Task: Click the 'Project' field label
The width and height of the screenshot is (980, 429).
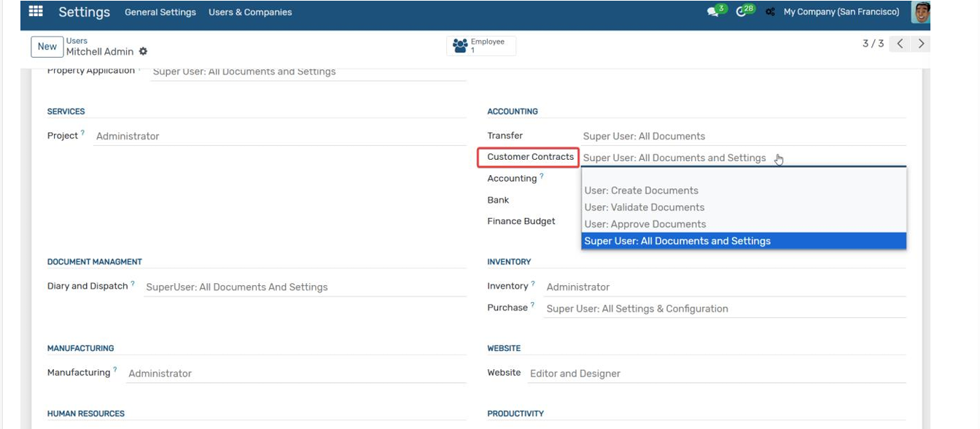Action: [x=63, y=136]
